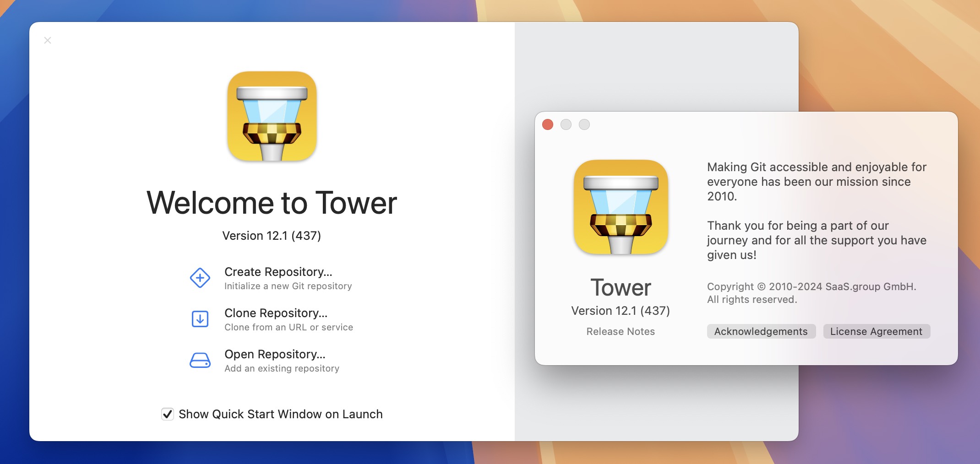Viewport: 980px width, 464px height.
Task: Open the Release Notes link
Action: (x=621, y=331)
